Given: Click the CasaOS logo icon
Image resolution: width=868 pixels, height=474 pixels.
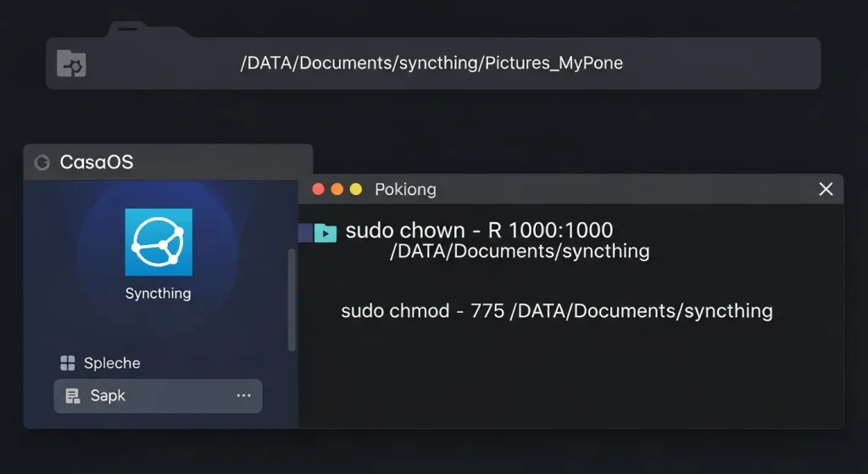Looking at the screenshot, I should click(x=42, y=163).
